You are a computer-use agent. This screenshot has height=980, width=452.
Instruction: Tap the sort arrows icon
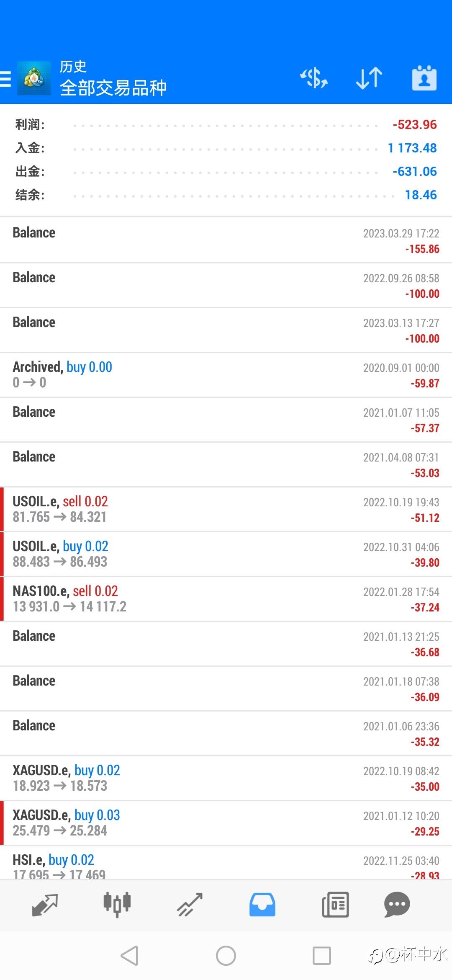(369, 78)
